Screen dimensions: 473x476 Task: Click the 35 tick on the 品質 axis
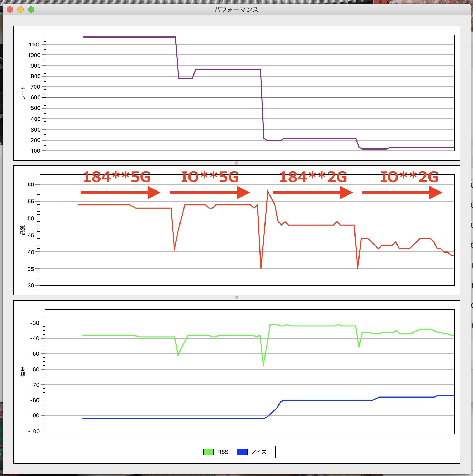pyautogui.click(x=31, y=269)
